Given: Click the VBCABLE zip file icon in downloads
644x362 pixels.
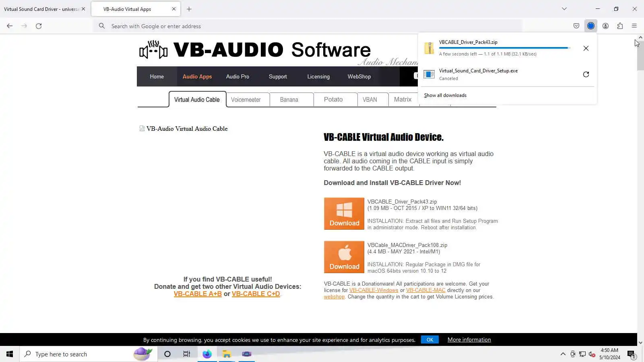Looking at the screenshot, I should coord(429,48).
